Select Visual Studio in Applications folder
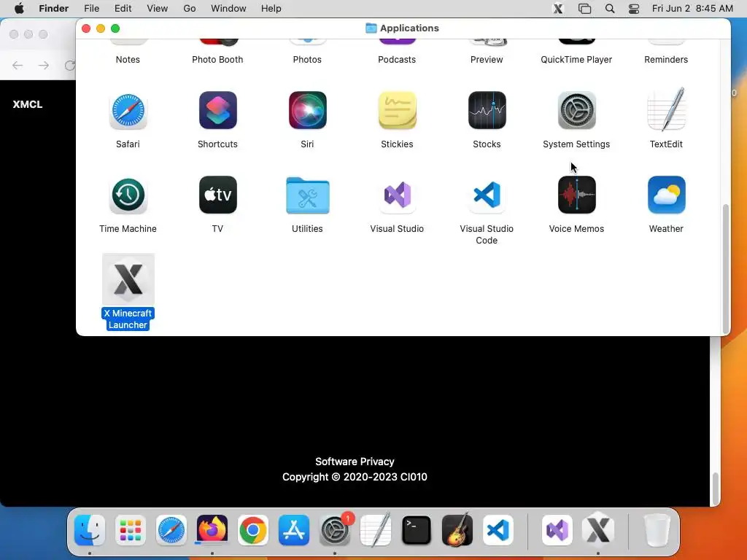The width and height of the screenshot is (747, 560). click(397, 195)
